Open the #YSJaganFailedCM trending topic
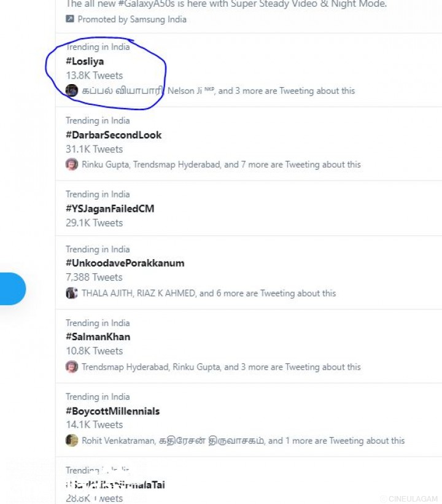This screenshot has width=442, height=504. [x=110, y=209]
